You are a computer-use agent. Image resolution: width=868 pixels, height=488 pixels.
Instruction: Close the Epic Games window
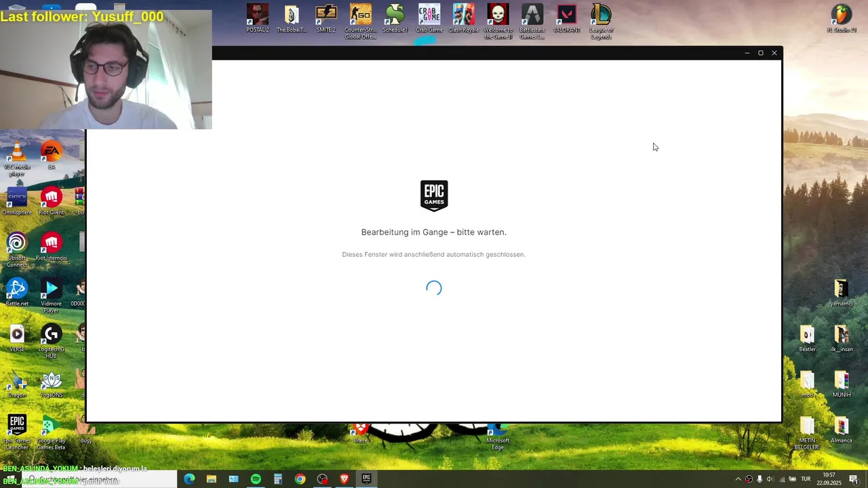774,53
